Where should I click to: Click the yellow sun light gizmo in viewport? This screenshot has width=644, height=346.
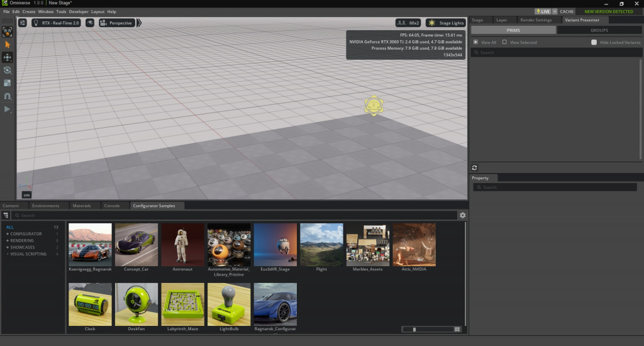[x=374, y=106]
